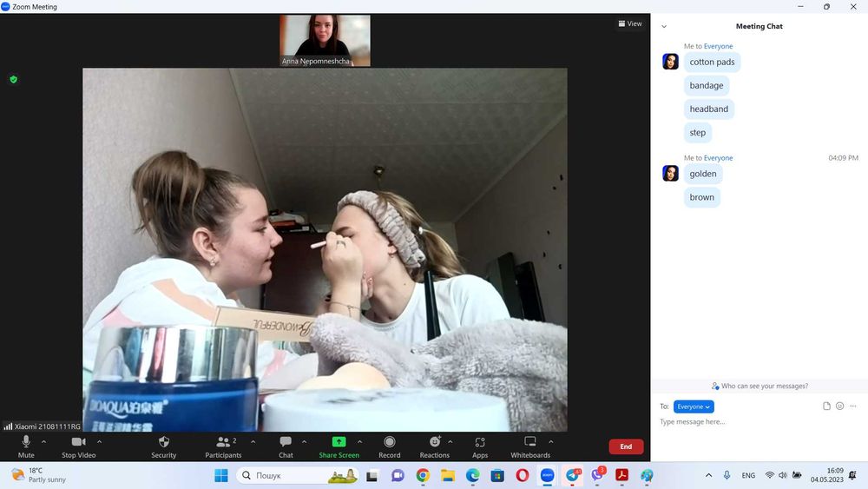Open Adobe Acrobat from the taskbar
Viewport: 868px width, 489px height.
tap(621, 475)
